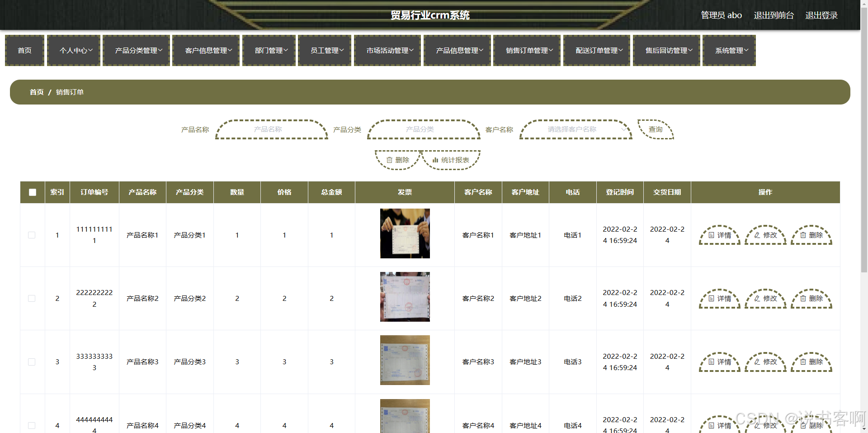The height and width of the screenshot is (433, 868).
Task: Check the checkbox for order row 3
Action: [x=32, y=362]
